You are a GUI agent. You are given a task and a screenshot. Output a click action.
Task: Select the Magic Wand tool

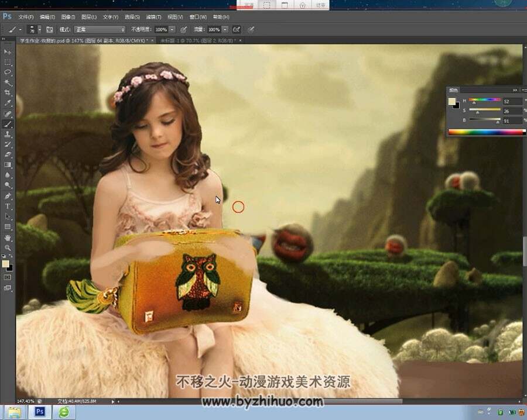pos(8,82)
